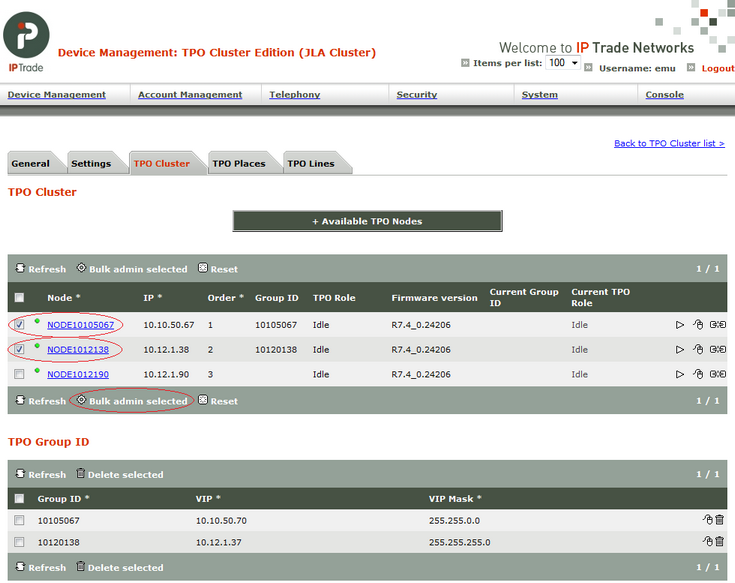The height and width of the screenshot is (583, 735).
Task: Click Refresh below the group 10120138 row
Action: click(x=40, y=568)
